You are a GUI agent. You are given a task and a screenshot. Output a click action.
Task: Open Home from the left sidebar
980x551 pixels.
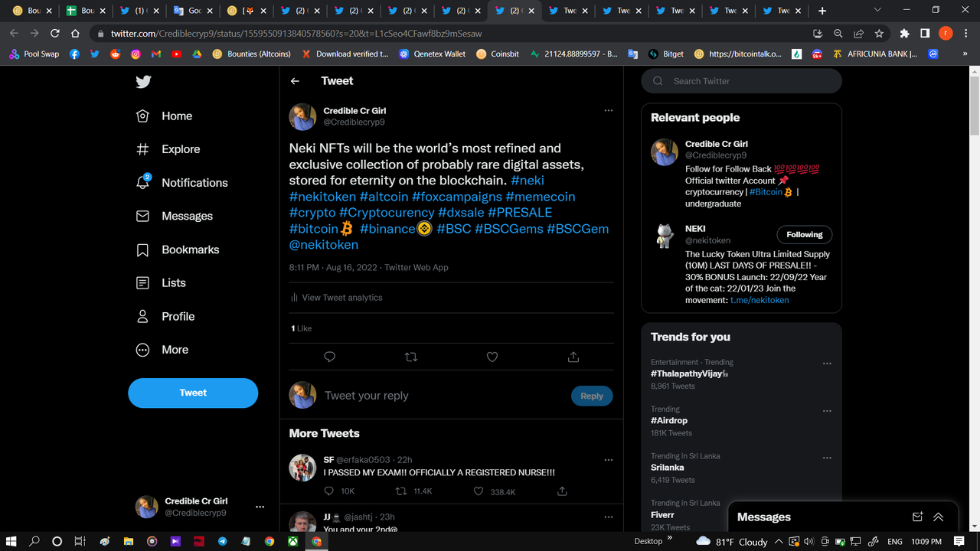176,116
